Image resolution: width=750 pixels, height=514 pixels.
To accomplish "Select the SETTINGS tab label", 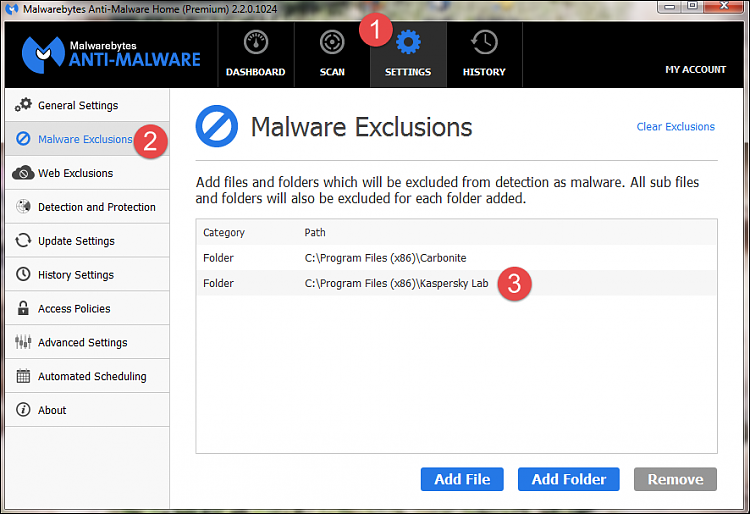I will point(408,72).
